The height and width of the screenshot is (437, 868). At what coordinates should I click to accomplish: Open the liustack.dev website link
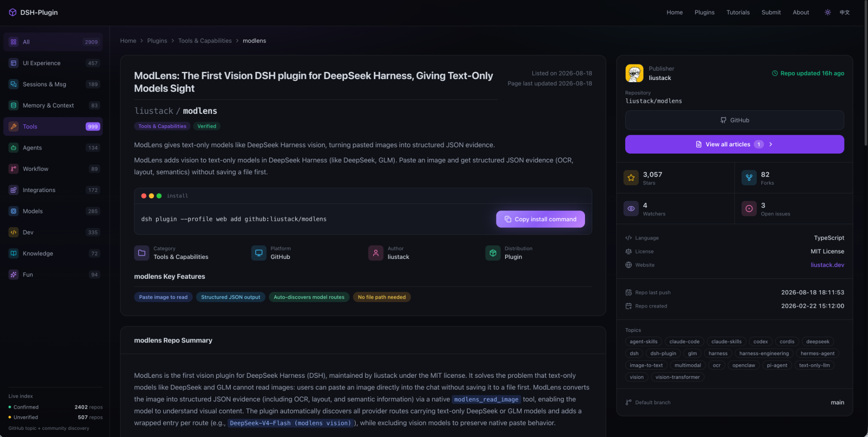(x=827, y=265)
